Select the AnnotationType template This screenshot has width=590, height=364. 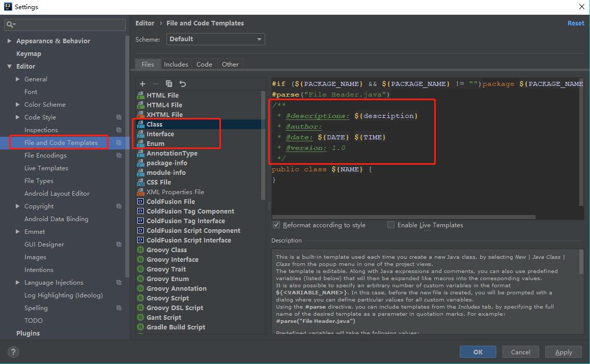point(172,153)
